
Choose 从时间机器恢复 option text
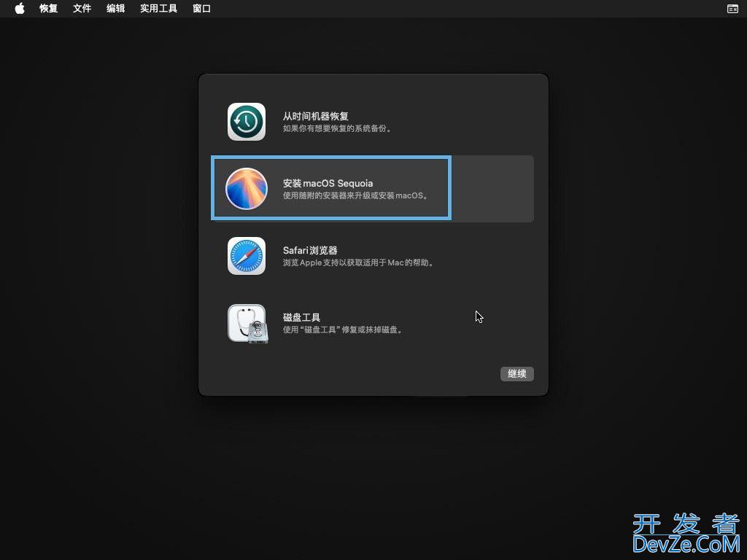coord(316,116)
